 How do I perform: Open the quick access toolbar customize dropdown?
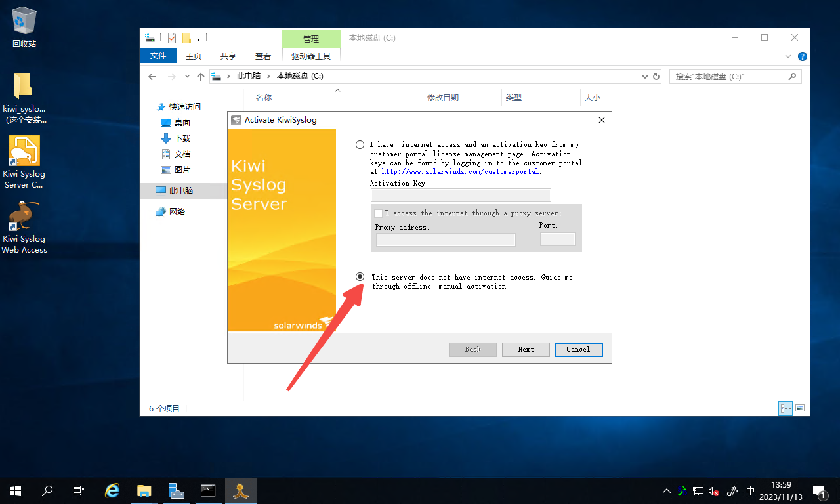point(198,39)
